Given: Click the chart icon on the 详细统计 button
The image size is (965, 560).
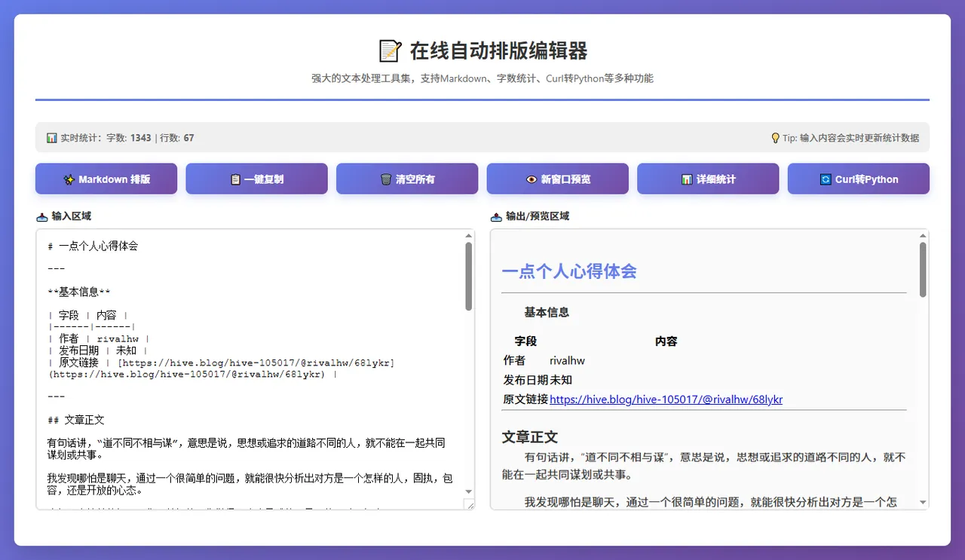Looking at the screenshot, I should (x=687, y=179).
